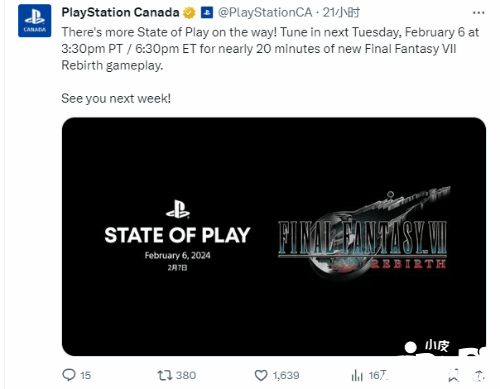The width and height of the screenshot is (500, 389).
Task: Click the retweet arrows icon
Action: tap(165, 375)
